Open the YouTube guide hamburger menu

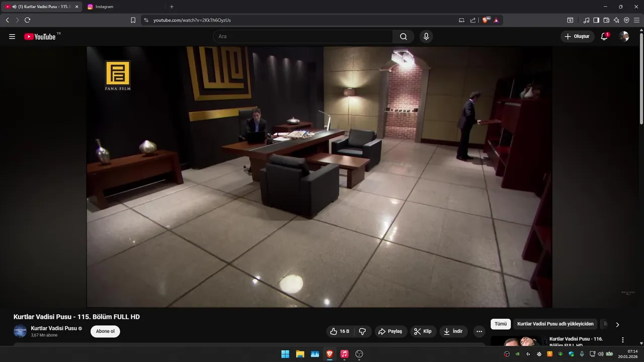(x=12, y=37)
